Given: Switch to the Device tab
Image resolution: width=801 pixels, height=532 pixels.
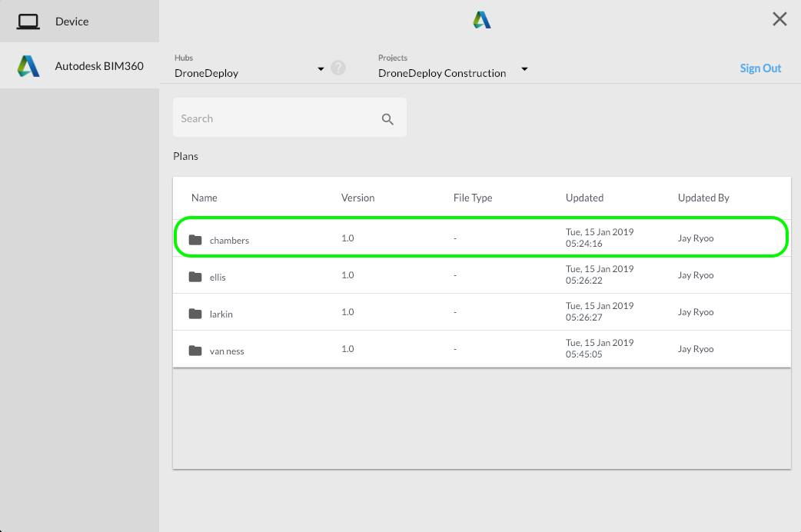Looking at the screenshot, I should pos(80,22).
